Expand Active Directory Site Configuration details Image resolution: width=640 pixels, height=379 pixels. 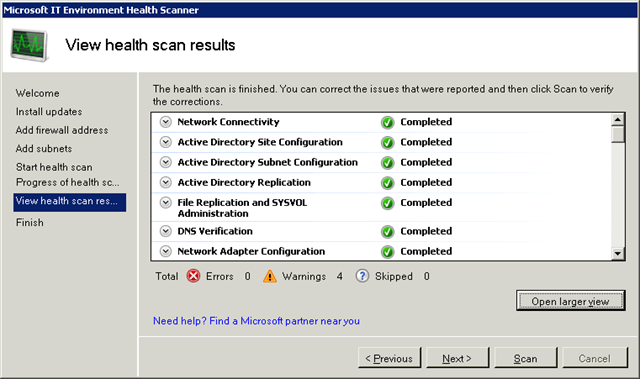click(165, 142)
